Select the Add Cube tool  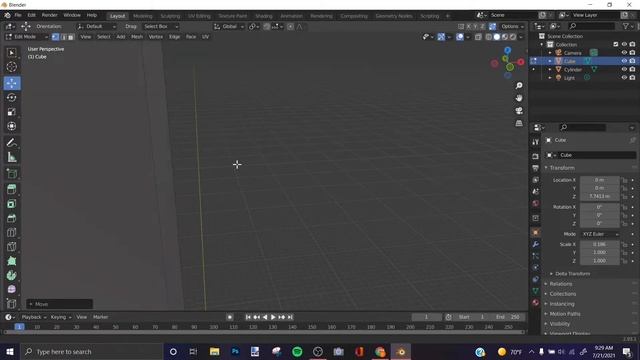click(x=11, y=173)
